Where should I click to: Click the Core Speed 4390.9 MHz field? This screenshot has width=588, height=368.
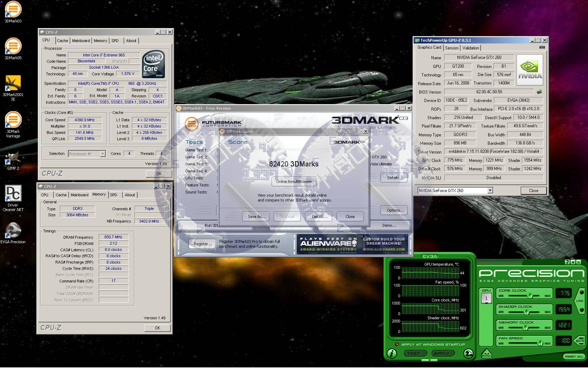(x=85, y=120)
